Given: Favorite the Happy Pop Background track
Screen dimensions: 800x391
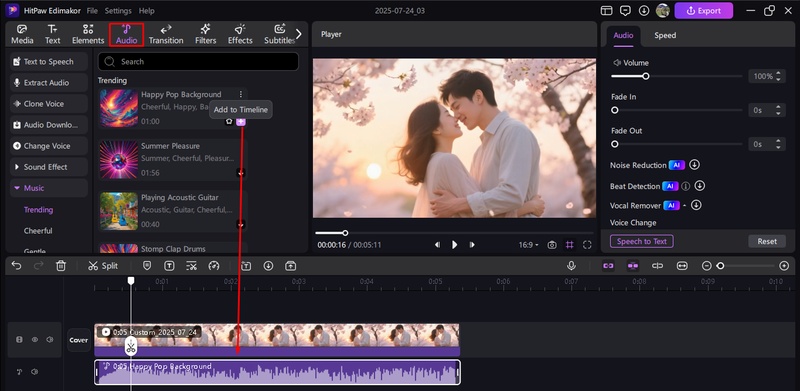Looking at the screenshot, I should coord(229,121).
